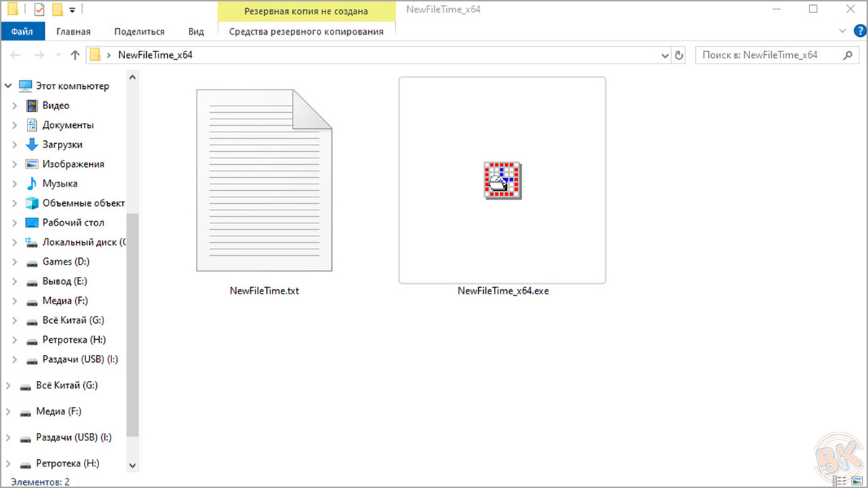Expand the address bar history dropdown
This screenshot has width=868, height=488.
666,55
